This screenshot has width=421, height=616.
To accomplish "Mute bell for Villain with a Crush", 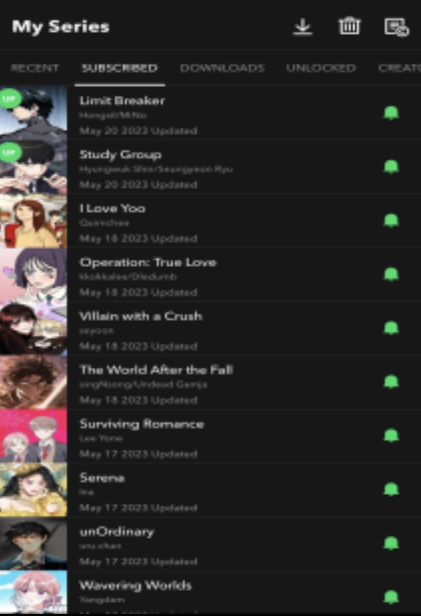I will coord(391,328).
